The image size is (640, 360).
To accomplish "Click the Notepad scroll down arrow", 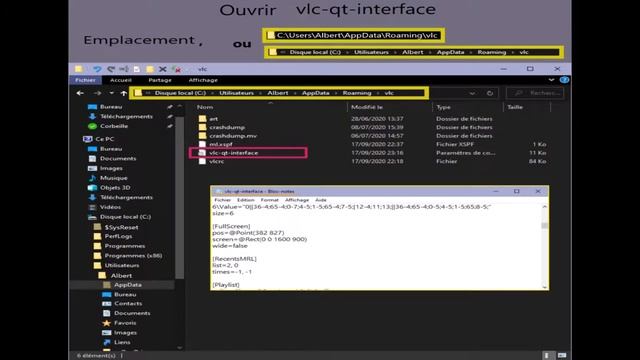I will [544, 287].
